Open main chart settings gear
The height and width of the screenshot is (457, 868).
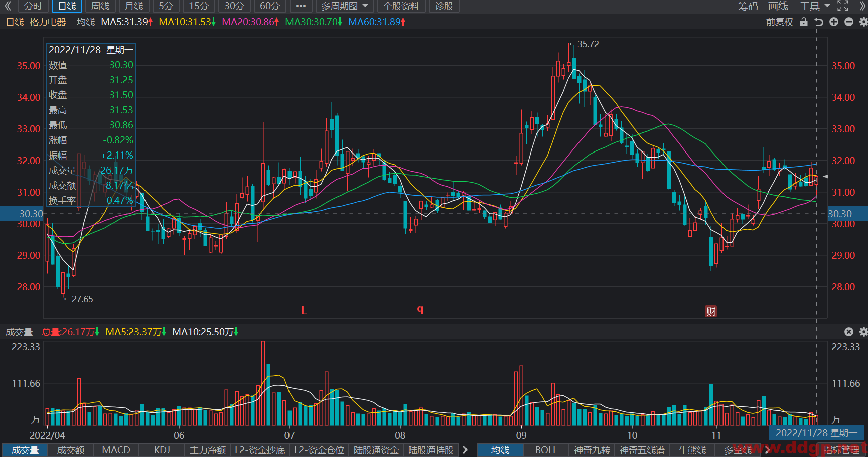point(863,22)
